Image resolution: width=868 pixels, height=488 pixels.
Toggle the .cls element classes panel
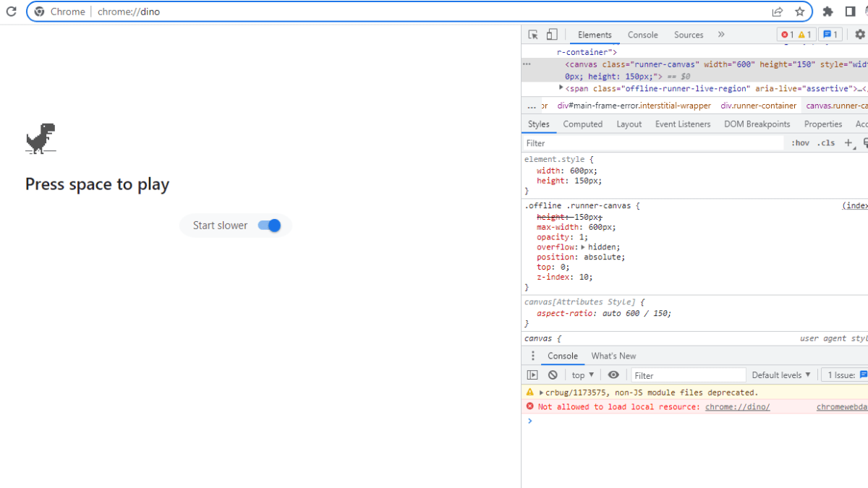point(825,143)
